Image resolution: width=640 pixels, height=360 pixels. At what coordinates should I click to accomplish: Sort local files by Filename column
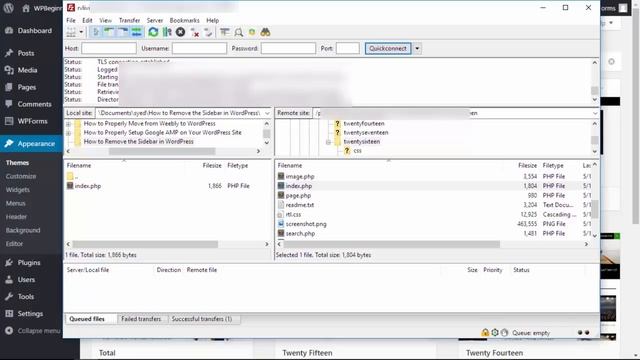click(79, 165)
